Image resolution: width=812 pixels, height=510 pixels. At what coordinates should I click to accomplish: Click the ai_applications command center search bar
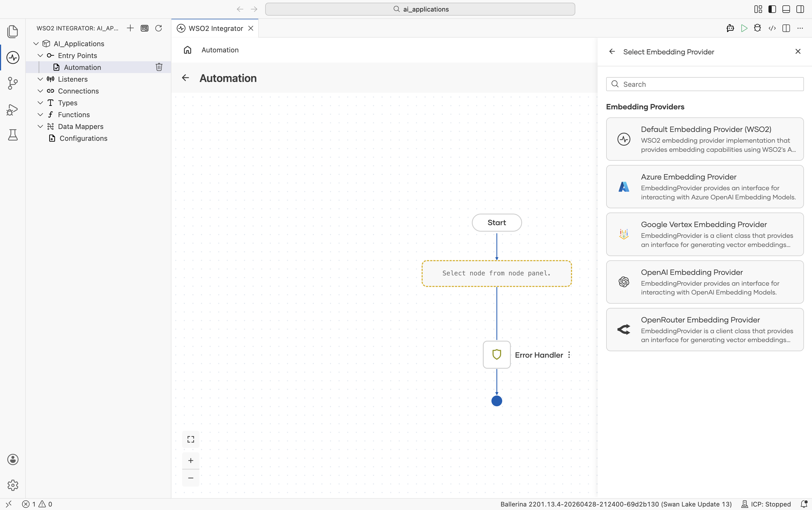point(420,9)
